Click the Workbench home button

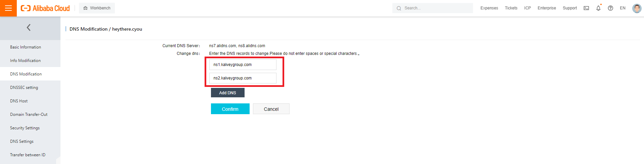click(97, 8)
